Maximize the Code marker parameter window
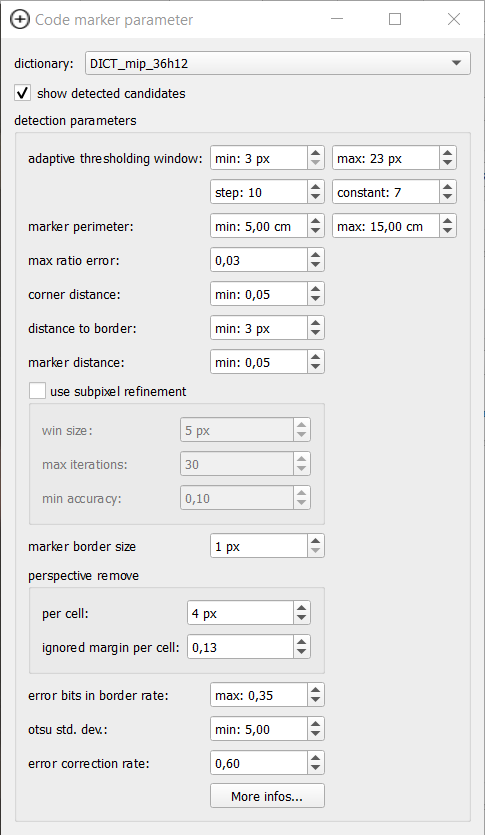This screenshot has height=835, width=485. click(x=395, y=20)
